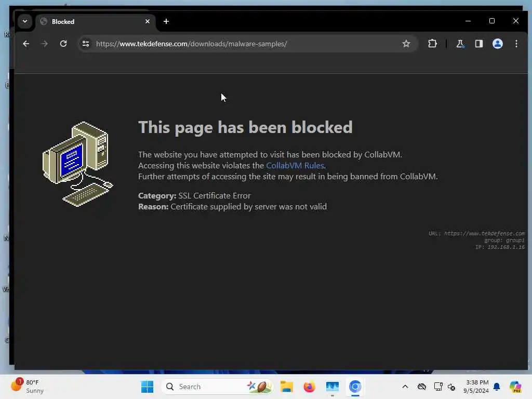Open the weather widget showing 80°F Sunny
Viewport: 532px width, 399px height.
tap(27, 387)
